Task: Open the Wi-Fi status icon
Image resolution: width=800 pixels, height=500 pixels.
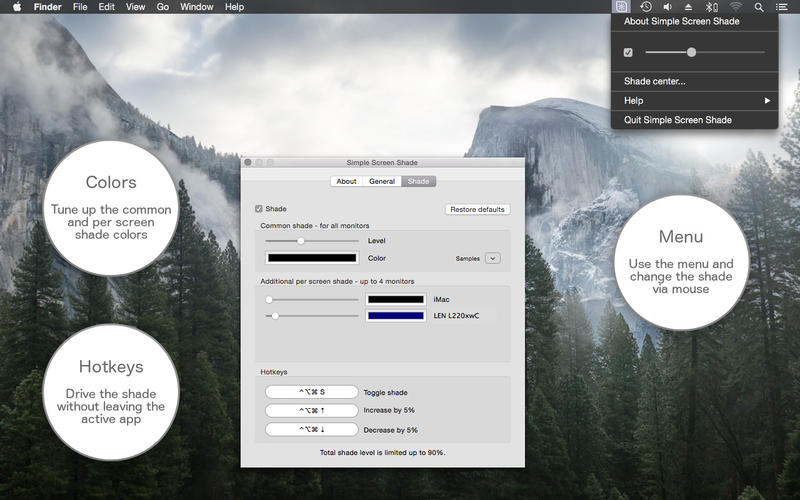Action: pos(735,7)
